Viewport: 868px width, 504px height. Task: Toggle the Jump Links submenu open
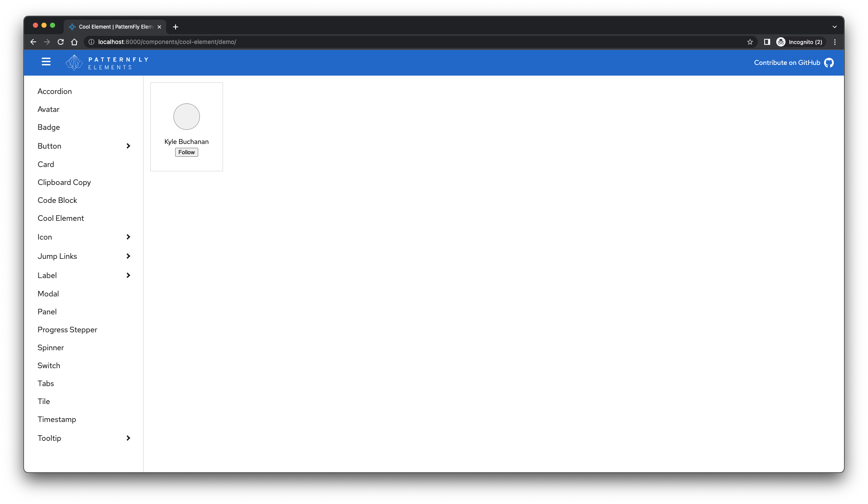[x=129, y=256]
